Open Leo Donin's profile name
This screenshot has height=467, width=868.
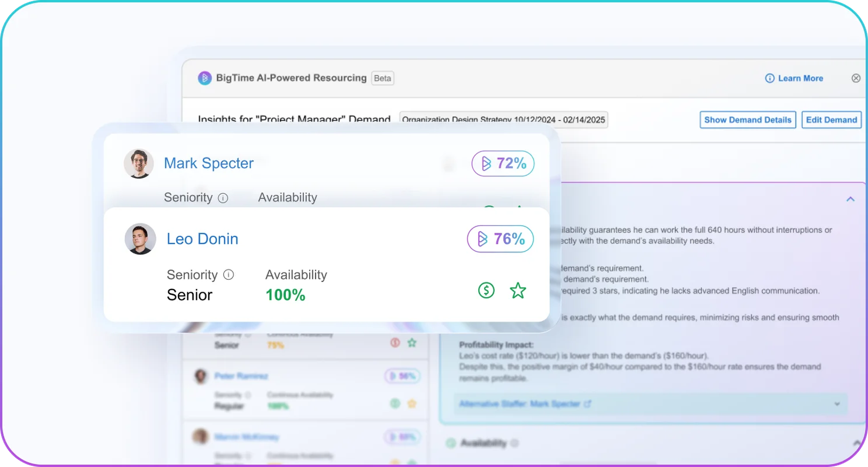click(202, 239)
